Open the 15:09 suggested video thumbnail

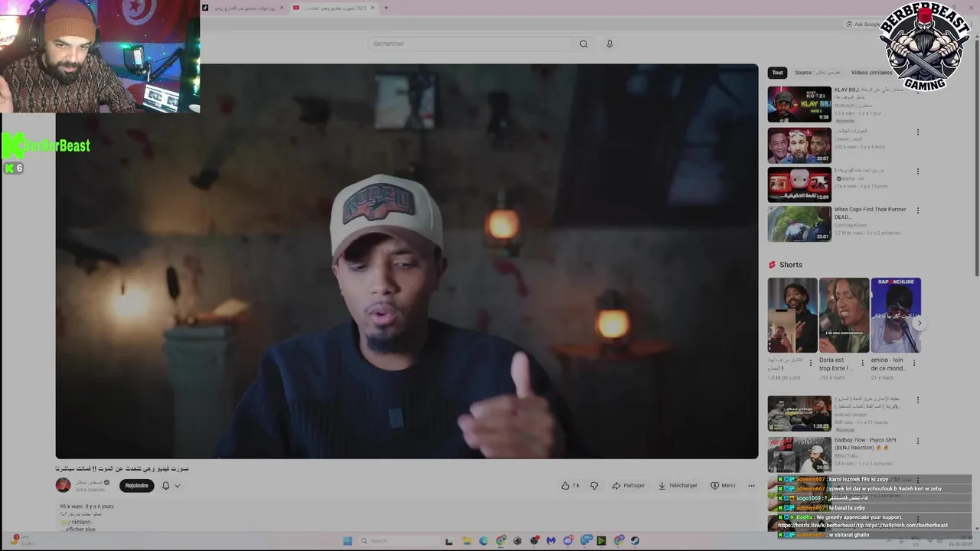pos(799,184)
